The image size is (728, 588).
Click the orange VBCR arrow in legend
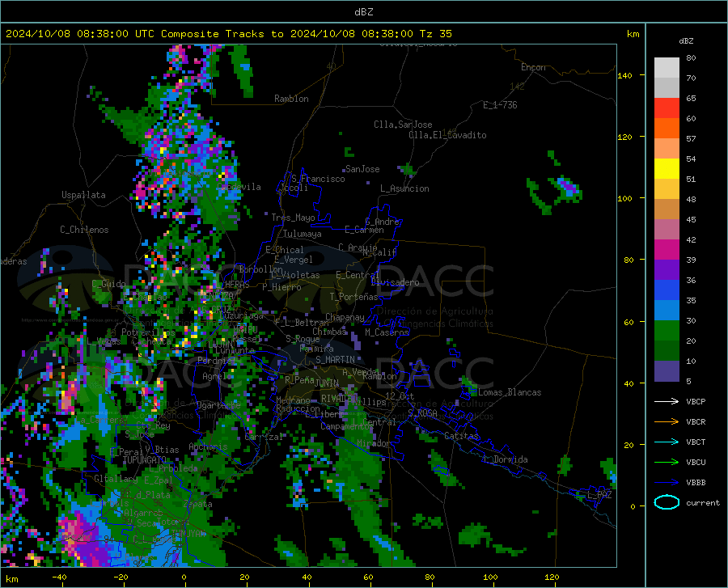tap(667, 422)
